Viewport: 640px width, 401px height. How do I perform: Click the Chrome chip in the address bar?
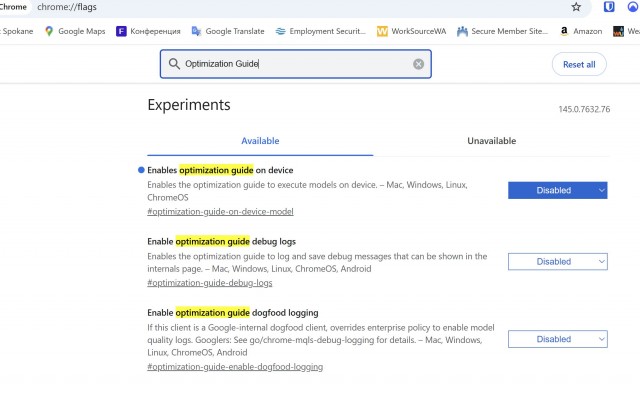pyautogui.click(x=13, y=7)
